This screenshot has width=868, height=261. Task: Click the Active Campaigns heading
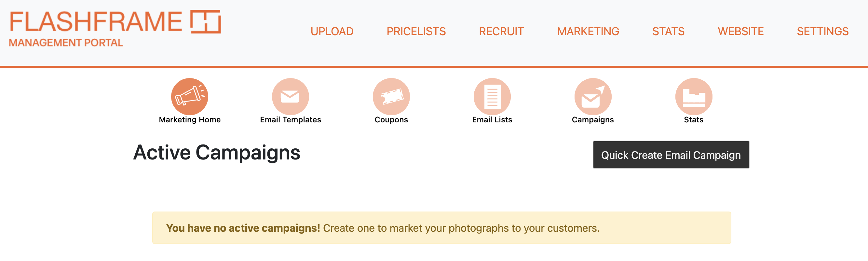217,152
